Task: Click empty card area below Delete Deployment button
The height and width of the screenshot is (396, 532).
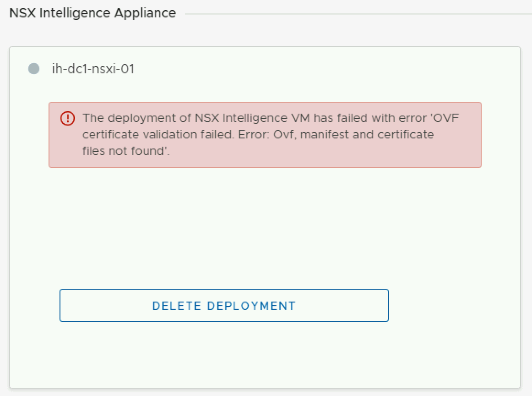Action: point(224,355)
